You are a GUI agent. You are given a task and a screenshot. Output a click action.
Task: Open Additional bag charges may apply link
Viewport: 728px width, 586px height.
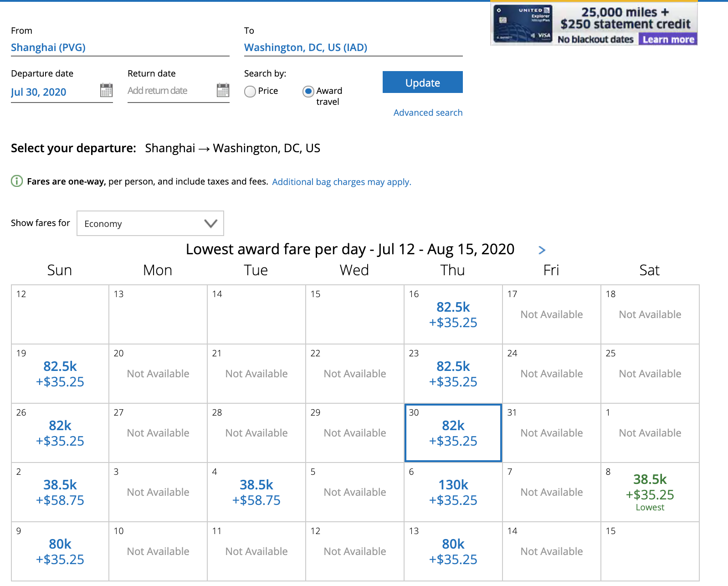341,182
